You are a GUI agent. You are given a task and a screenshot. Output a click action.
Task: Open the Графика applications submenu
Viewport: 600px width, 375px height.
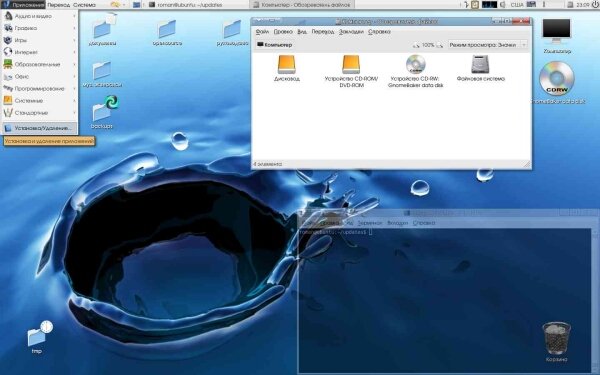[39, 28]
